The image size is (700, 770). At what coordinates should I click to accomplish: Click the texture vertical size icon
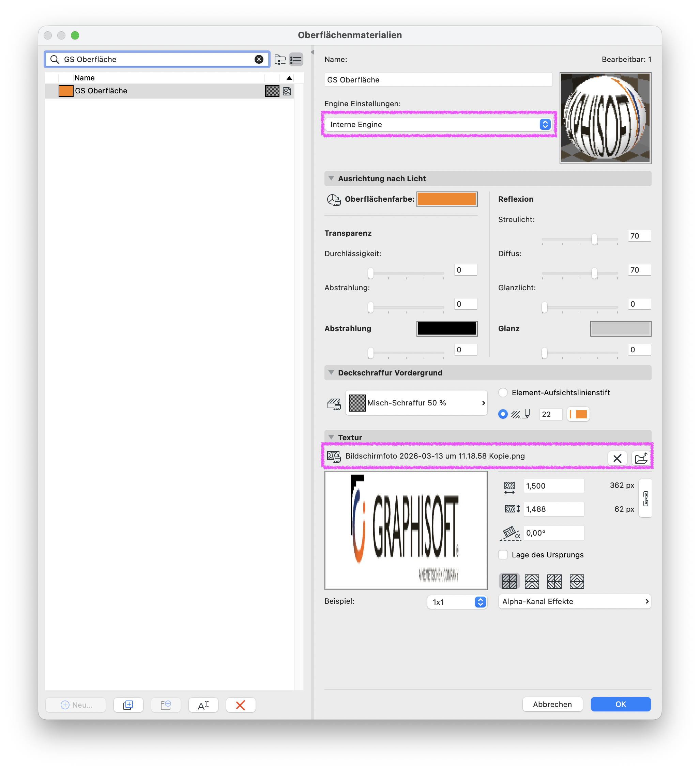coord(512,509)
